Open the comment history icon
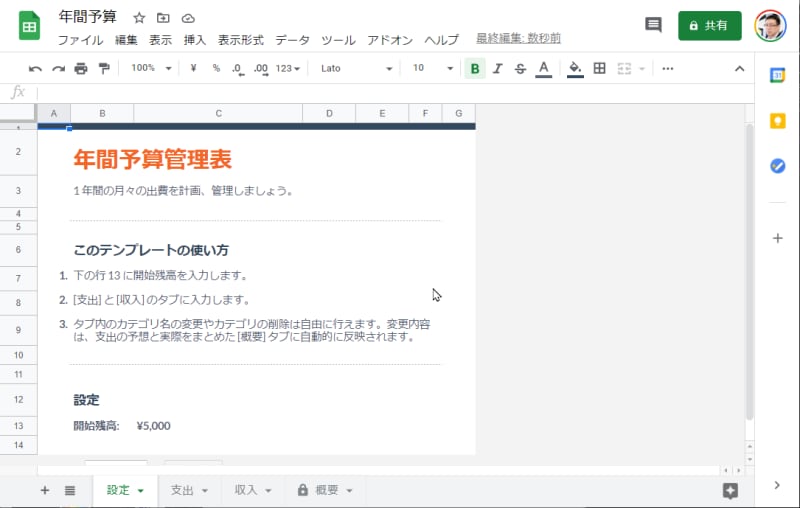Screen dimensions: 800x508 pos(653,24)
